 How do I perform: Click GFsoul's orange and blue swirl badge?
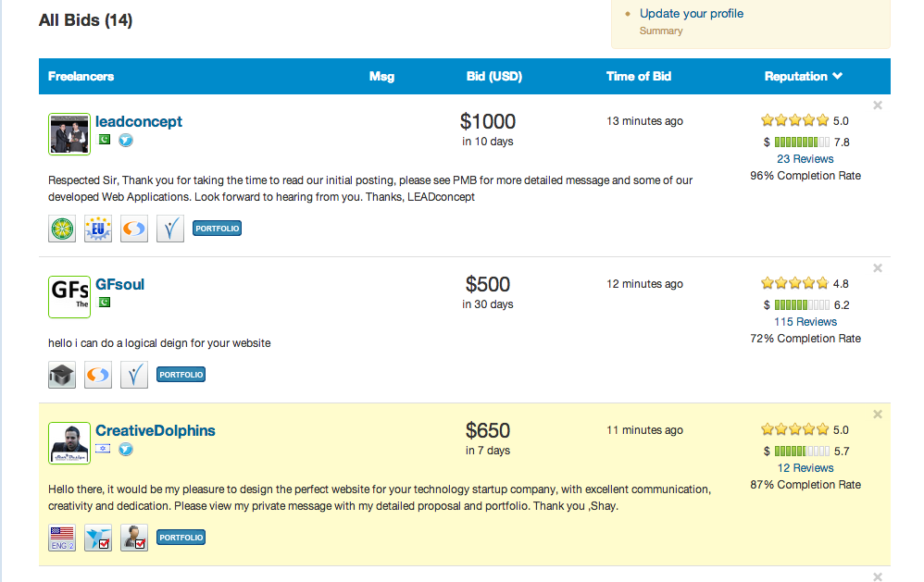(x=98, y=375)
